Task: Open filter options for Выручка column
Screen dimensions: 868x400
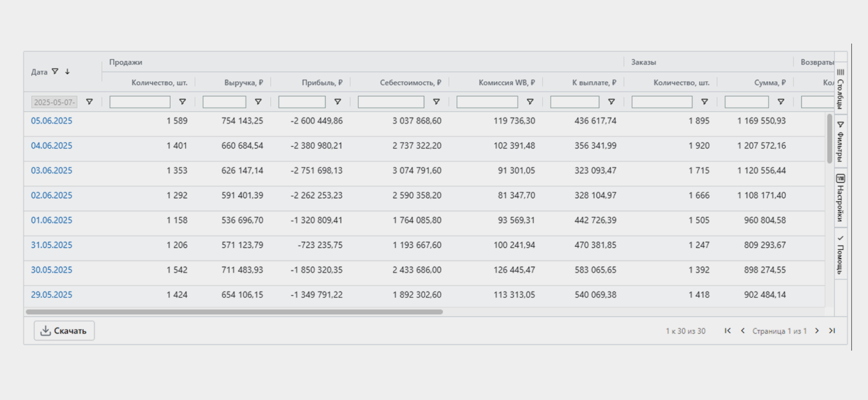Action: tap(258, 101)
